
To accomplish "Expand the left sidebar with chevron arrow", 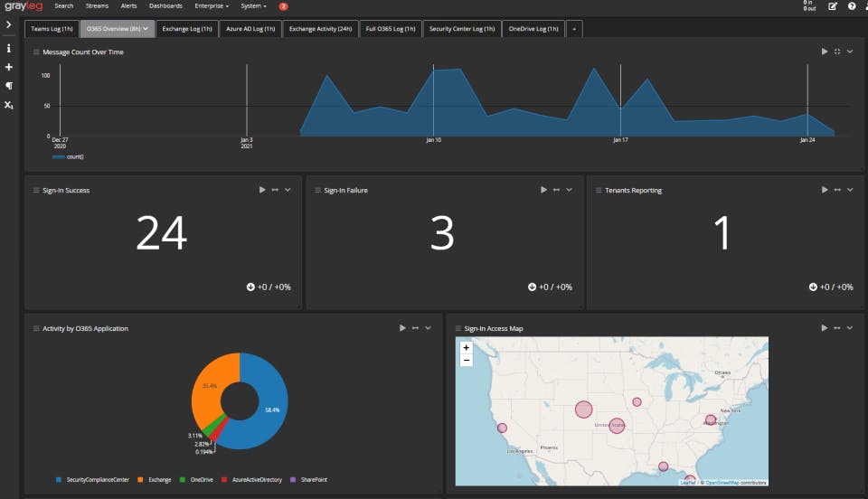I will coord(8,25).
